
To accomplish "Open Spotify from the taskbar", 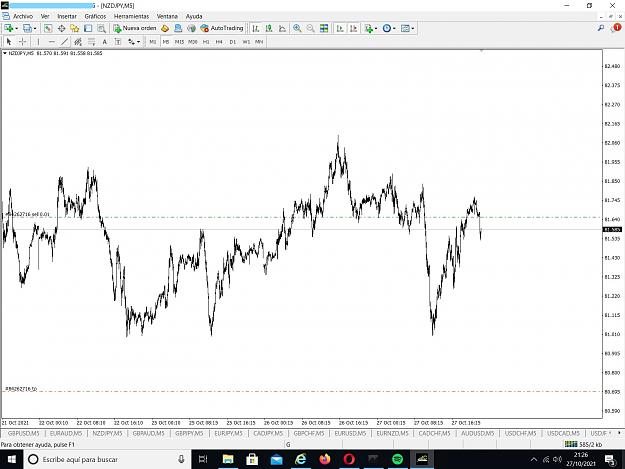I will [397, 459].
